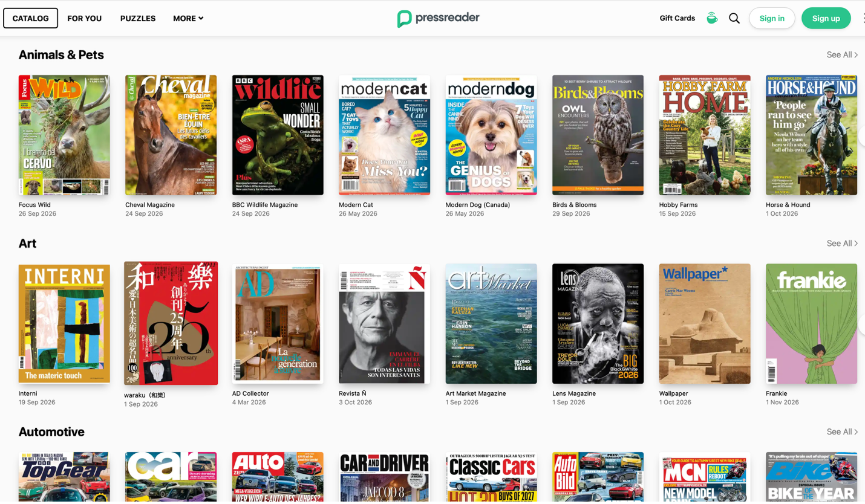
Task: Open the Frankie magazine cover
Action: 811,324
